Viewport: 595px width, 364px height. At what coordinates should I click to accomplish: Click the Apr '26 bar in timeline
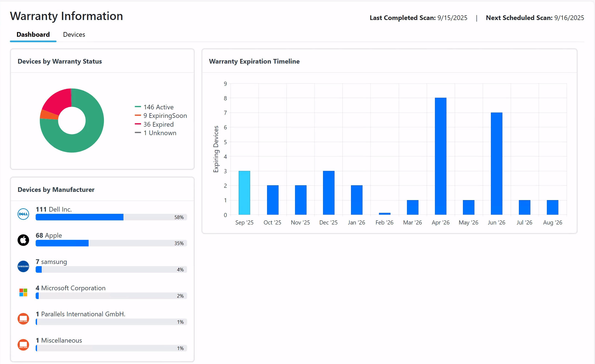pyautogui.click(x=440, y=156)
